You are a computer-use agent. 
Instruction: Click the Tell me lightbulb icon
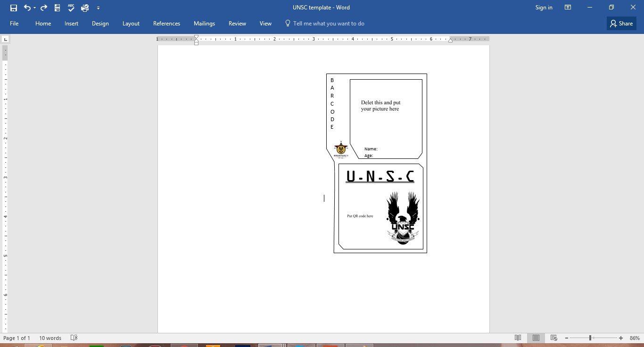[x=288, y=23]
